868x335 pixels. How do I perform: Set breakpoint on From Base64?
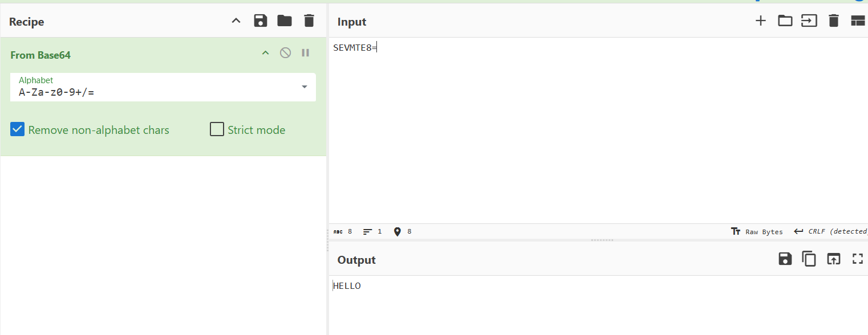(306, 53)
